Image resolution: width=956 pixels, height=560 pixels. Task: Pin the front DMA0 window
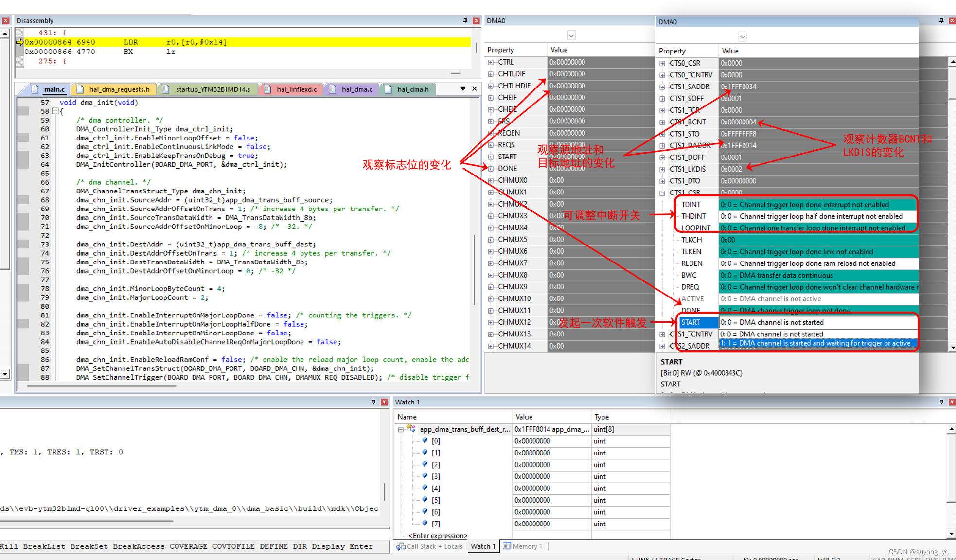point(941,20)
